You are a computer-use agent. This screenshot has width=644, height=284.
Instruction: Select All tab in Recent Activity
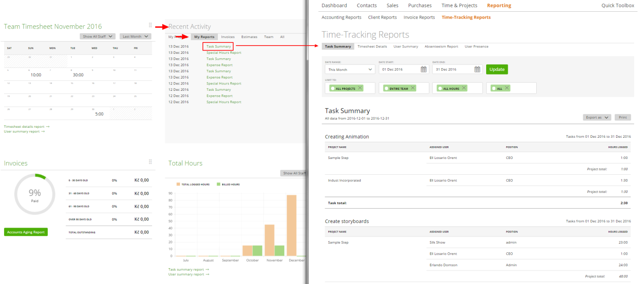(x=282, y=37)
